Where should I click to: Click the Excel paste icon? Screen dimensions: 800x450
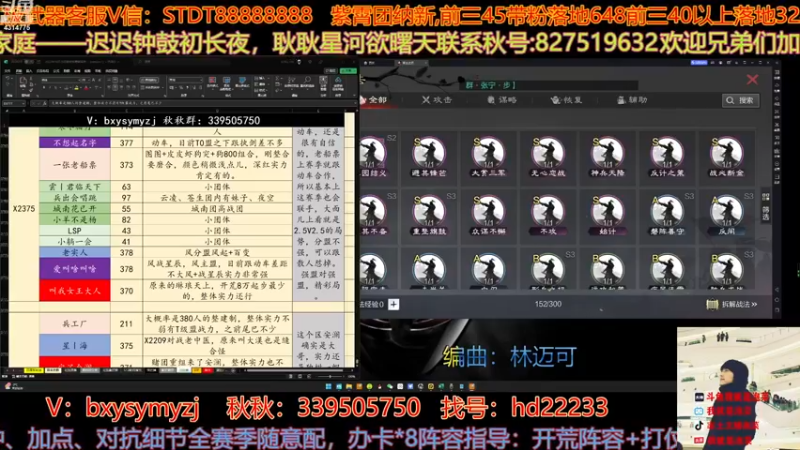23,82
